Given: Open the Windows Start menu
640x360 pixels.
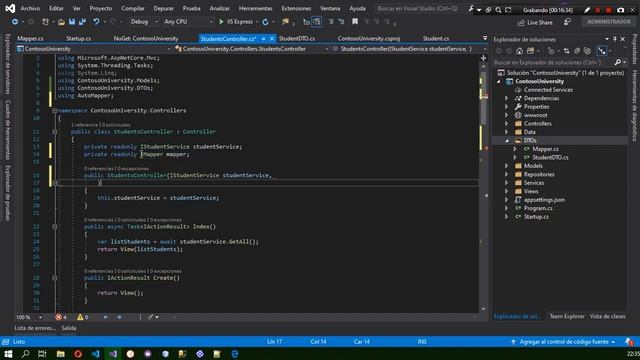Looking at the screenshot, I should [x=8, y=354].
